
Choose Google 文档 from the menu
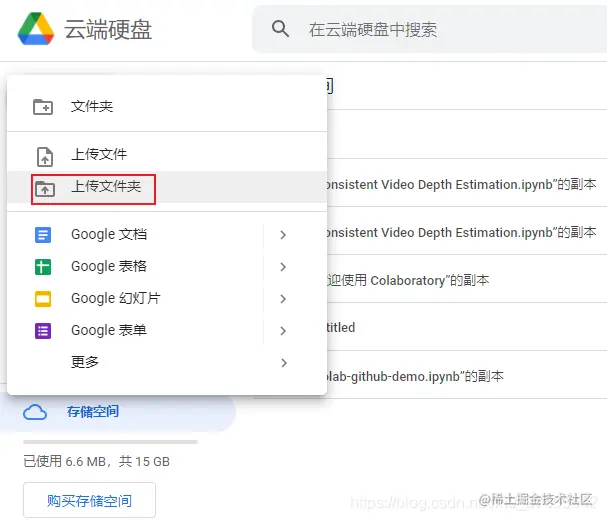(x=167, y=235)
